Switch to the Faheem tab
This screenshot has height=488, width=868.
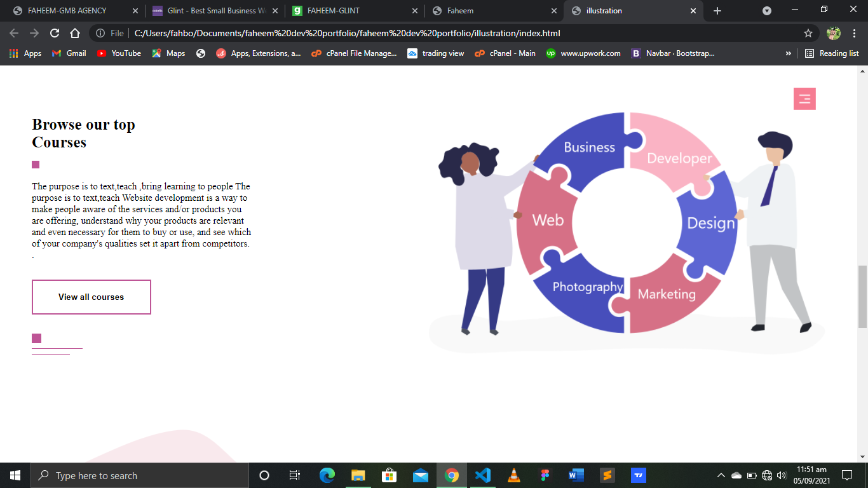click(495, 11)
